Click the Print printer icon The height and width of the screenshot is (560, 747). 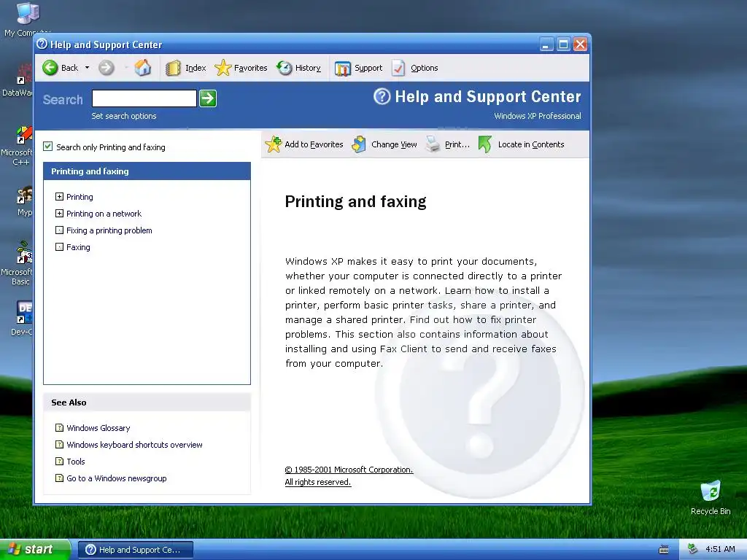pos(433,144)
